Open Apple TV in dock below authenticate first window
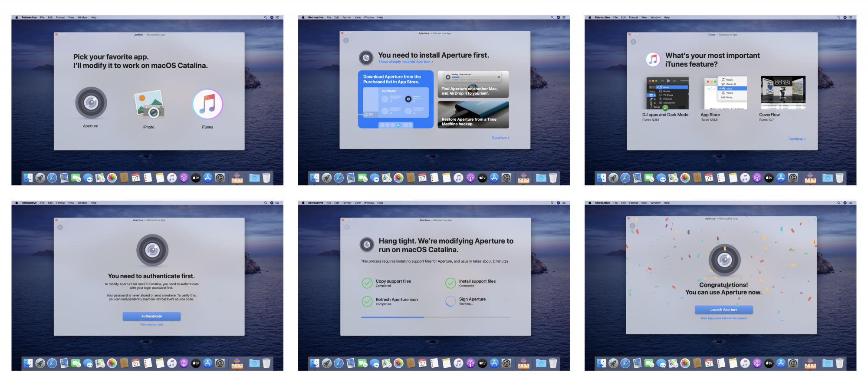This screenshot has height=386, width=868. click(x=196, y=363)
